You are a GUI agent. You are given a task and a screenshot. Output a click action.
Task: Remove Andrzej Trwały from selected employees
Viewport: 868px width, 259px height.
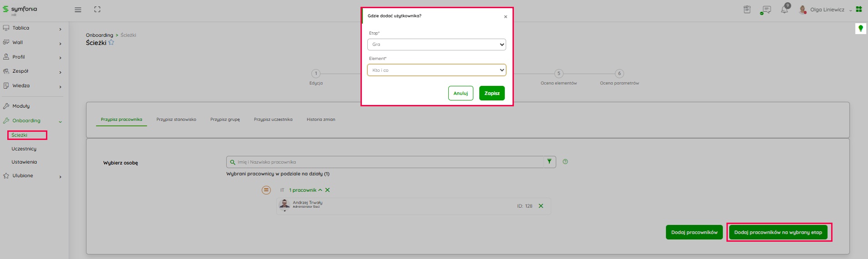click(541, 206)
